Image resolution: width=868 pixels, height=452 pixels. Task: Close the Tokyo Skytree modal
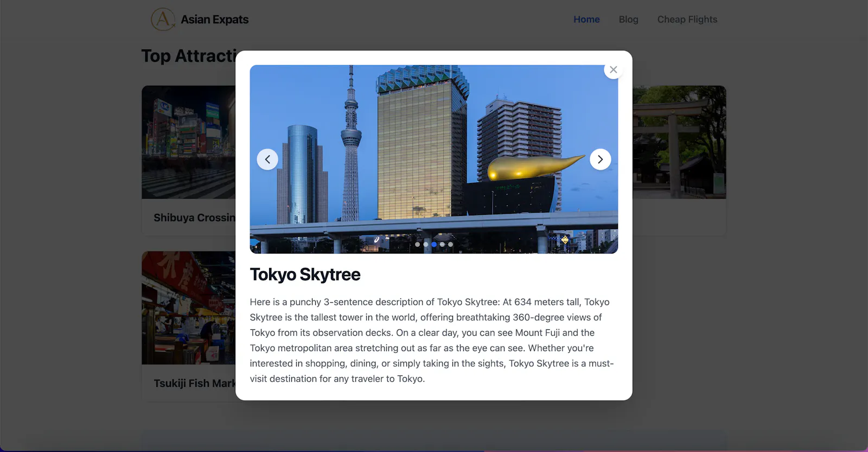pos(613,69)
